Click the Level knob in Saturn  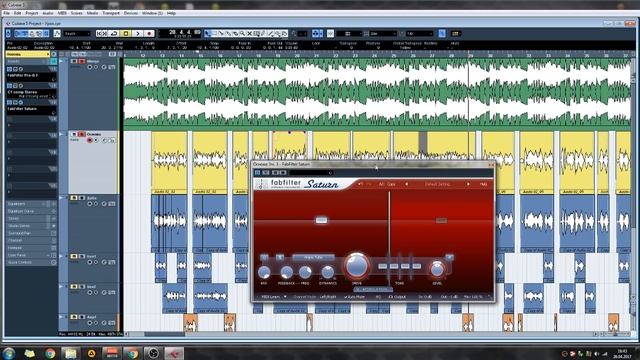(x=437, y=269)
